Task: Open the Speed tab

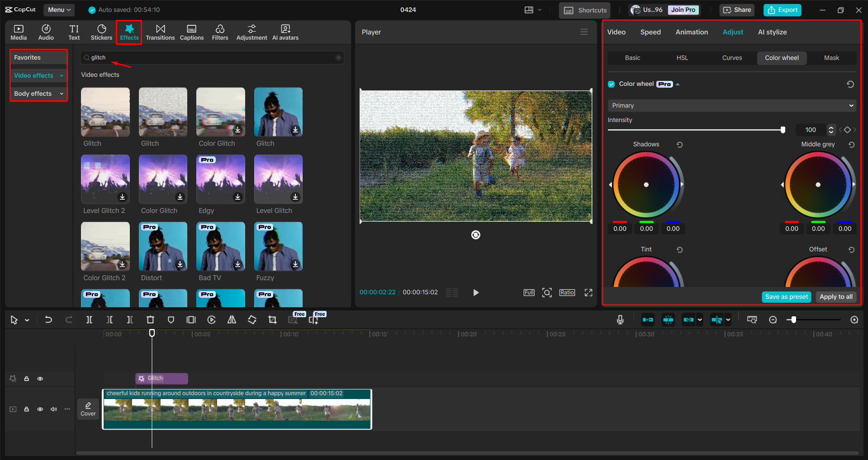Action: [x=650, y=32]
